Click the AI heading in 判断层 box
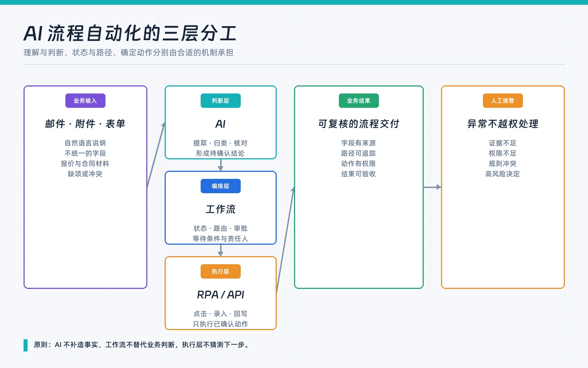This screenshot has height=368, width=588. pos(220,124)
